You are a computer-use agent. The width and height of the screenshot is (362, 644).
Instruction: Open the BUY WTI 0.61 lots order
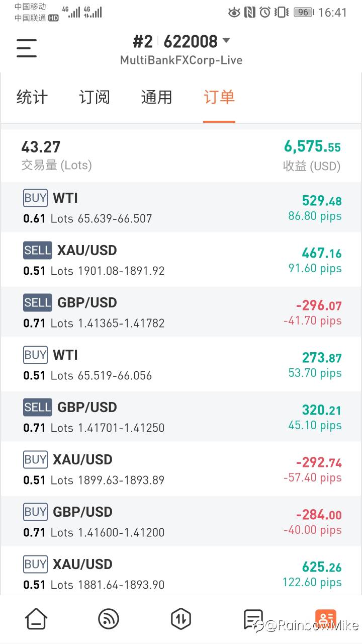pyautogui.click(x=181, y=208)
